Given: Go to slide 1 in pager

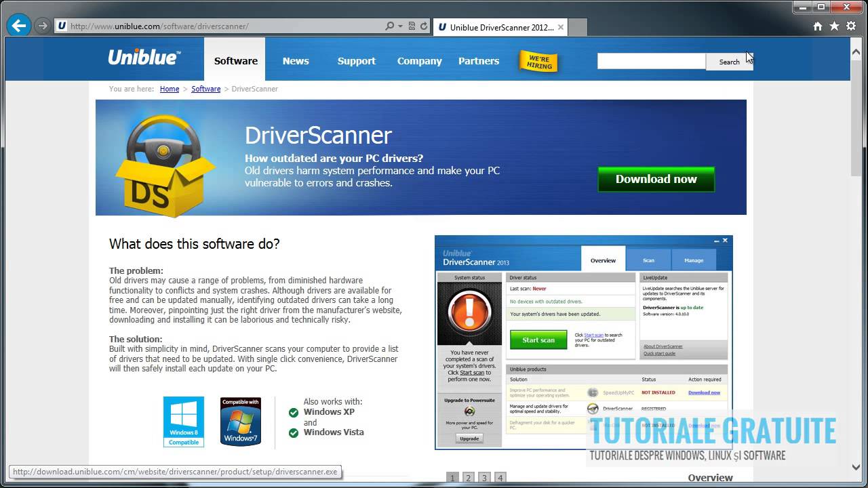Looking at the screenshot, I should pos(452,478).
